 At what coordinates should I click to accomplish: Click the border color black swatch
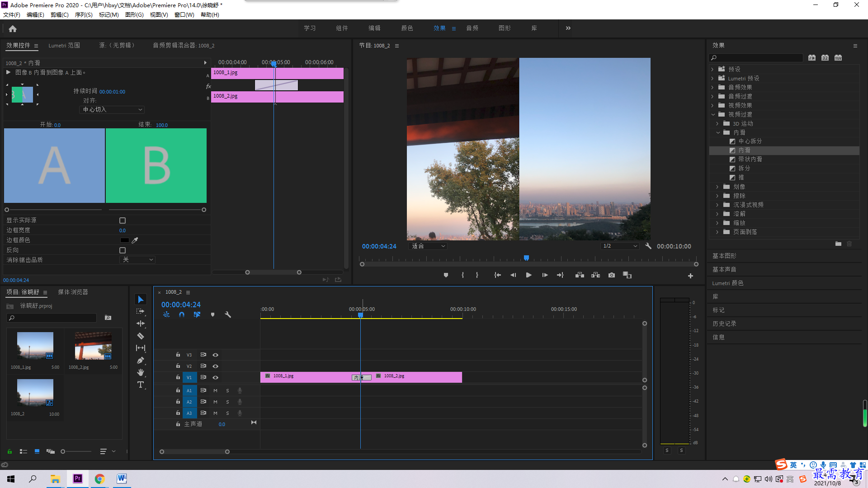pos(125,240)
